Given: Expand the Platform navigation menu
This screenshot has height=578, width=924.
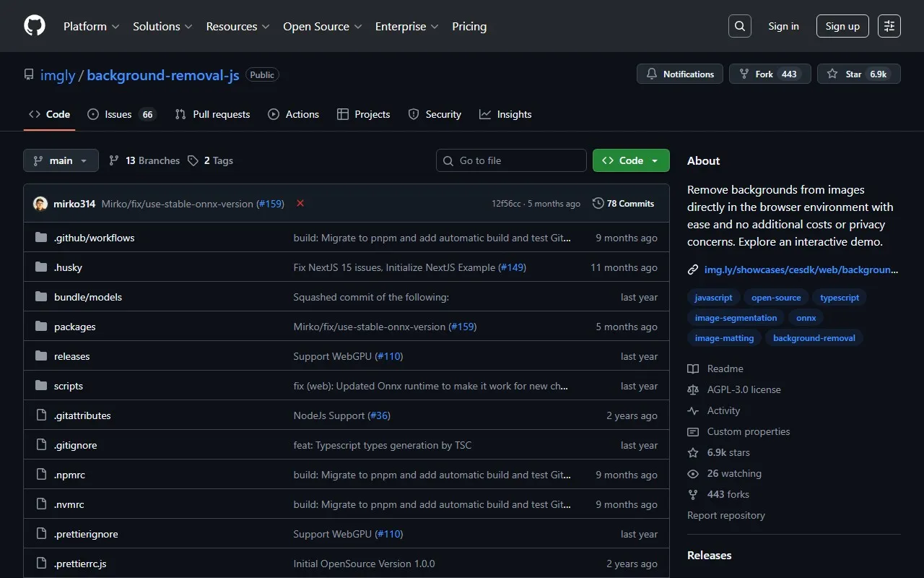Looking at the screenshot, I should click(91, 26).
